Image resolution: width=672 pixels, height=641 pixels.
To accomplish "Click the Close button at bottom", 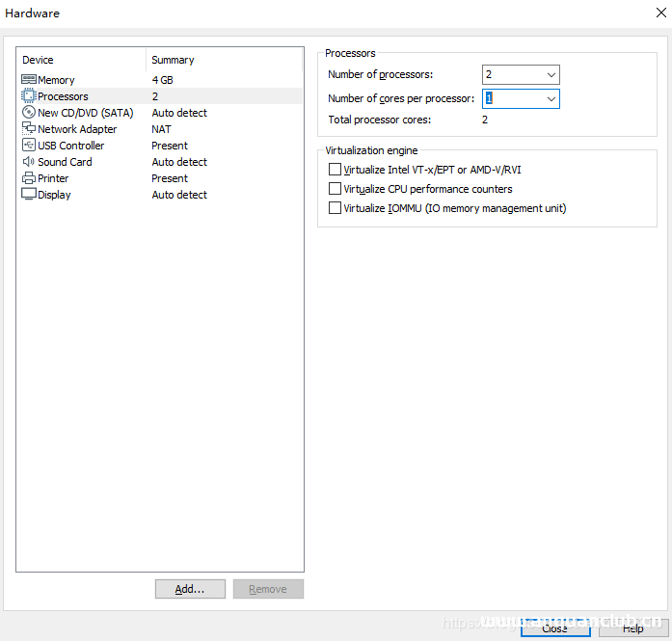I will click(x=554, y=628).
